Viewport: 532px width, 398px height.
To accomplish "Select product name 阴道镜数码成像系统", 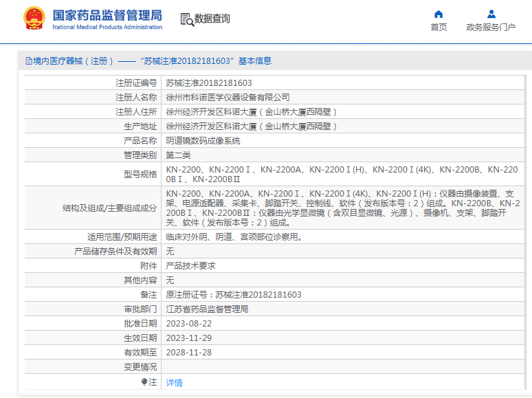I will (203, 141).
